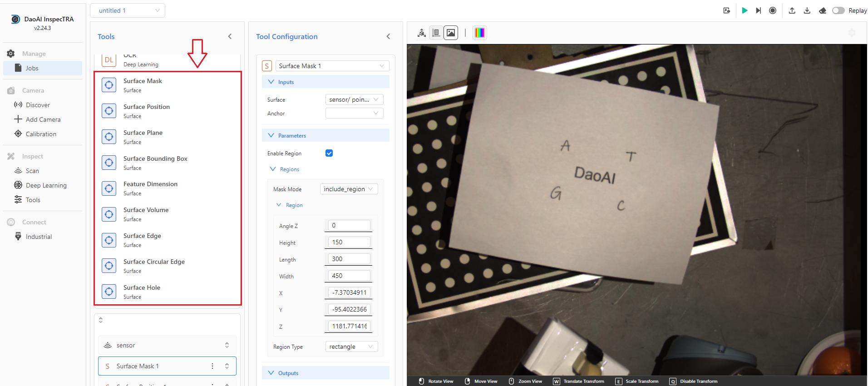Click the Scale Transform E button
The width and height of the screenshot is (868, 386).
(636, 381)
